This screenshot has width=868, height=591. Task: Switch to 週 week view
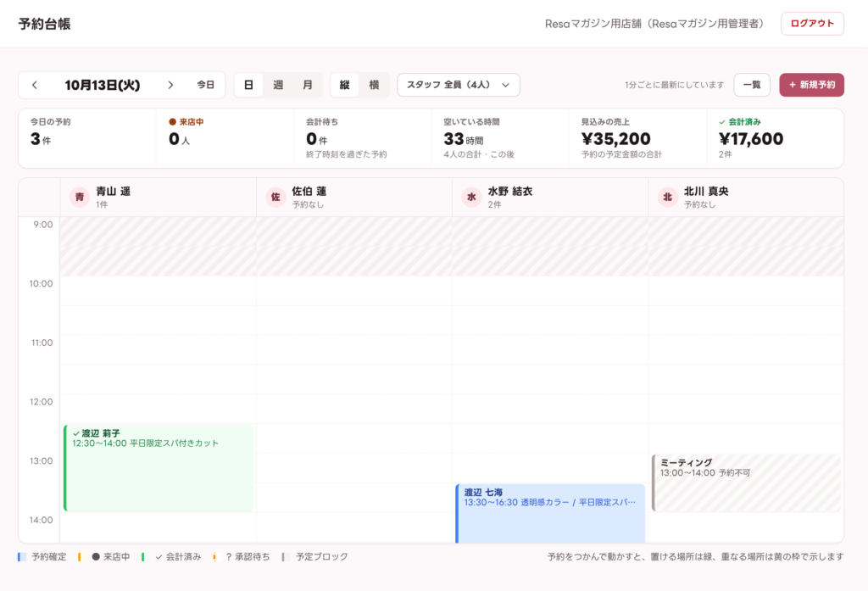[278, 85]
